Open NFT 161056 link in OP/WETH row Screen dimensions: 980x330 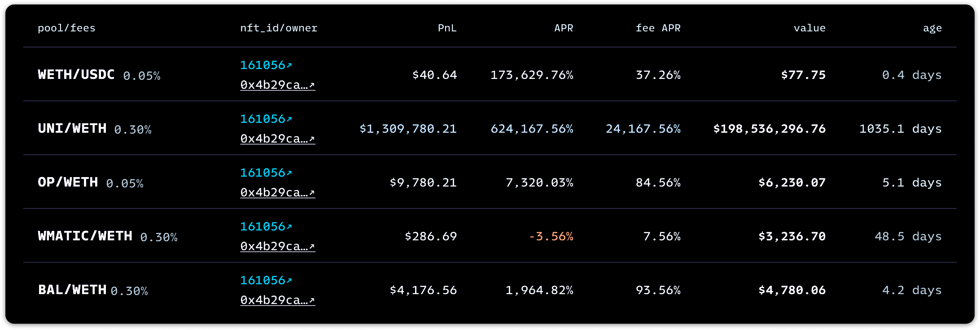[x=266, y=173]
